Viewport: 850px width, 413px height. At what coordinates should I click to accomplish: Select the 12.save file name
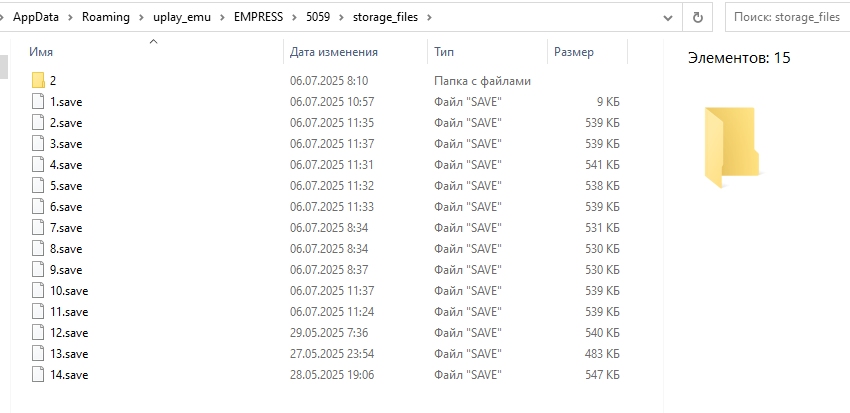point(69,333)
